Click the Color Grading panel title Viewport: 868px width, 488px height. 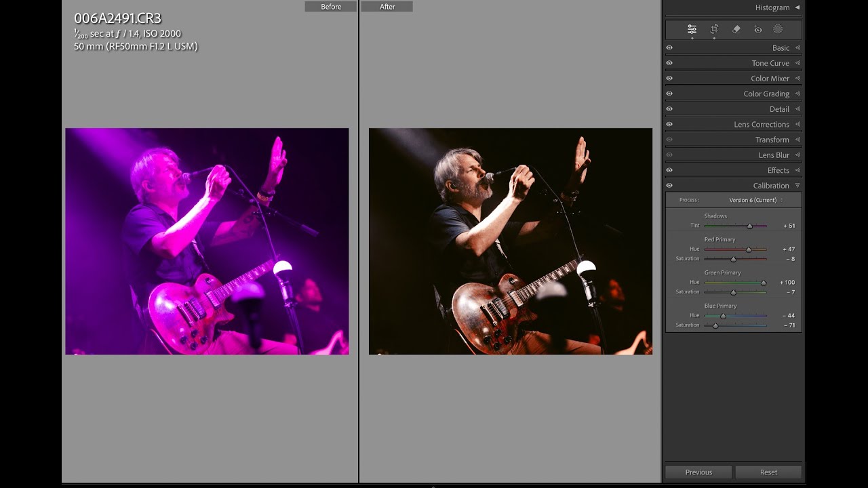click(x=766, y=94)
